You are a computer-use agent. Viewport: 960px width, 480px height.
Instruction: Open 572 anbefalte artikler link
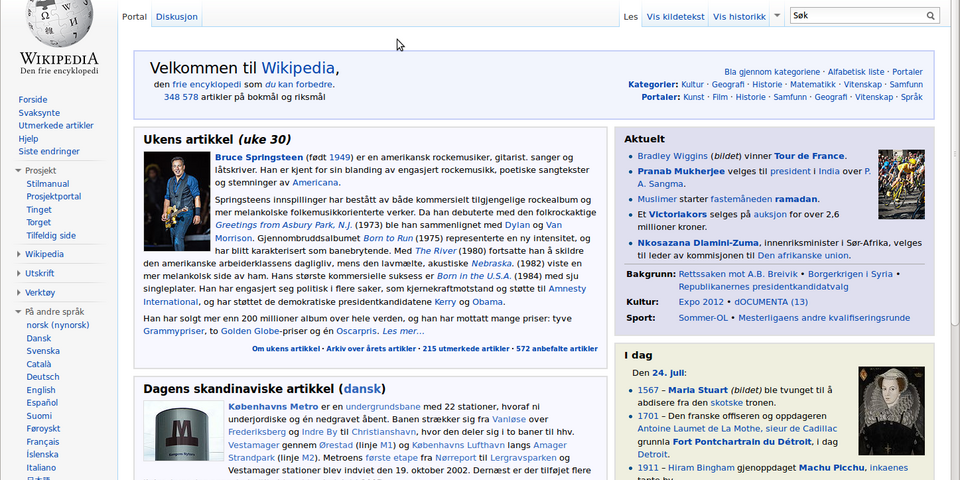[557, 349]
